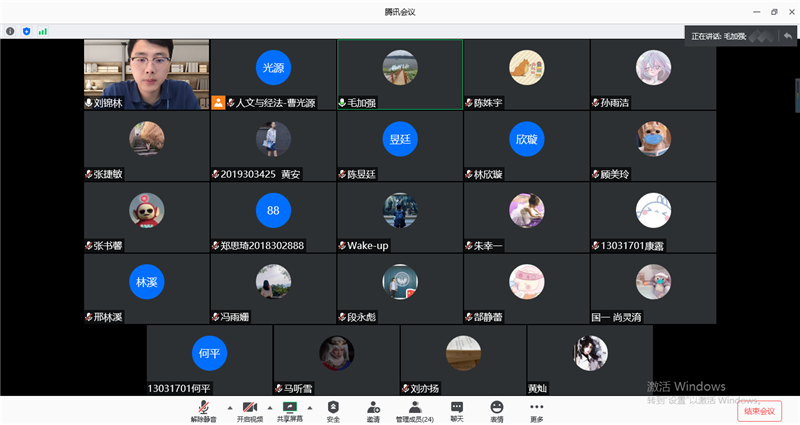Screen dimensions: 800x425
Task: Click 张书馨's red Teletubby avatar
Action: [147, 210]
